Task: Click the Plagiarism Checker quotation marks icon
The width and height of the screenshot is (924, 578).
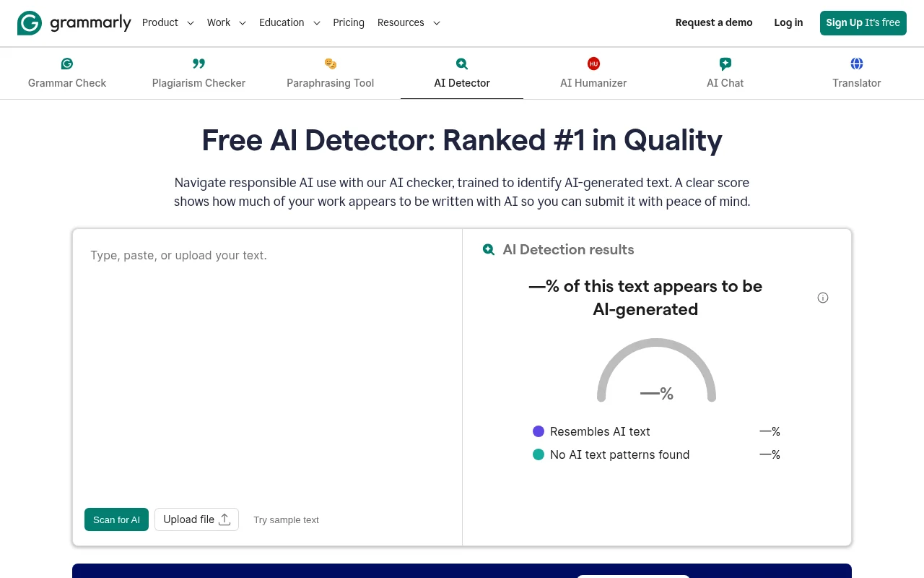Action: pos(199,64)
